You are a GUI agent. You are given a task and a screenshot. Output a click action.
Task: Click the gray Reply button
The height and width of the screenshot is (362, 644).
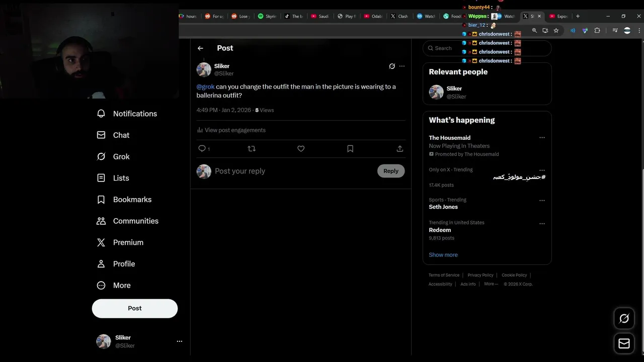click(391, 171)
